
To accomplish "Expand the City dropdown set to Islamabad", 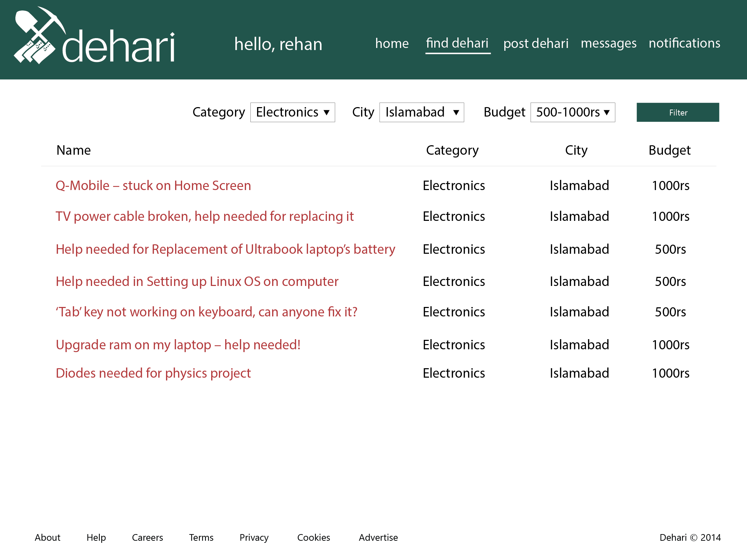I will click(421, 112).
